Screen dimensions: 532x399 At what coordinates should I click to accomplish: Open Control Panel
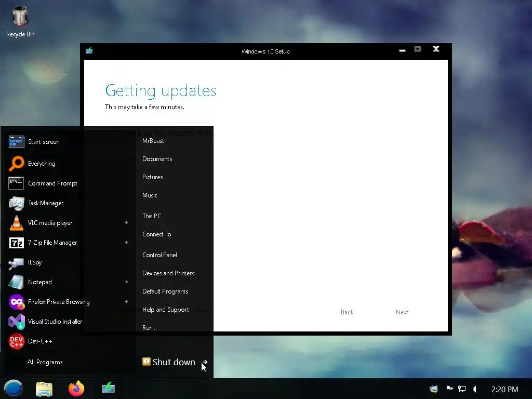[x=159, y=255]
